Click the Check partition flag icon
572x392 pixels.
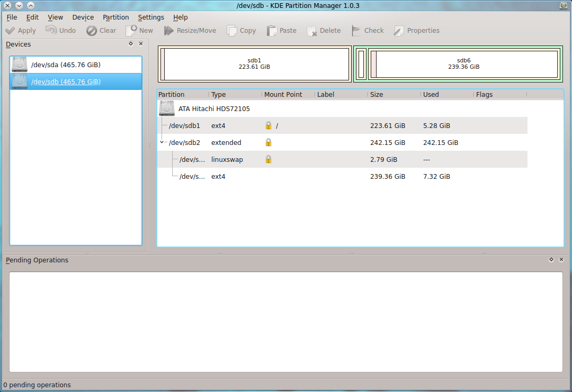click(x=356, y=31)
